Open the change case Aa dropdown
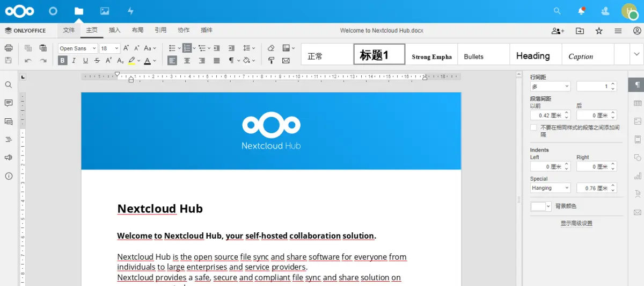This screenshot has width=644, height=286. tap(150, 48)
